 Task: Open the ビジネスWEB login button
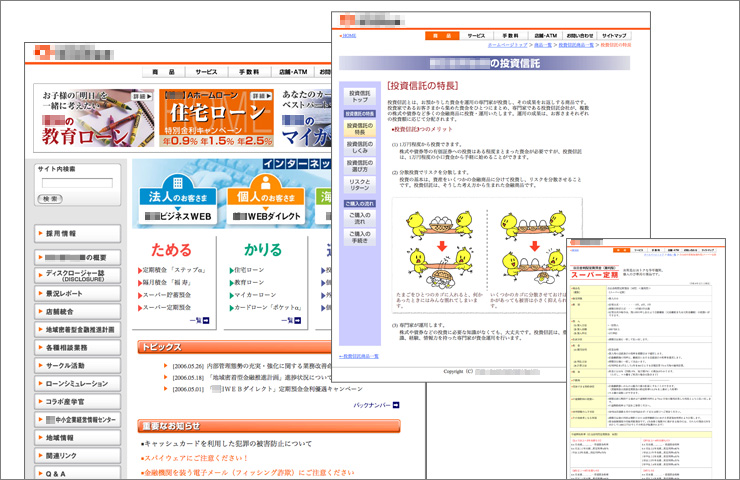[178, 216]
